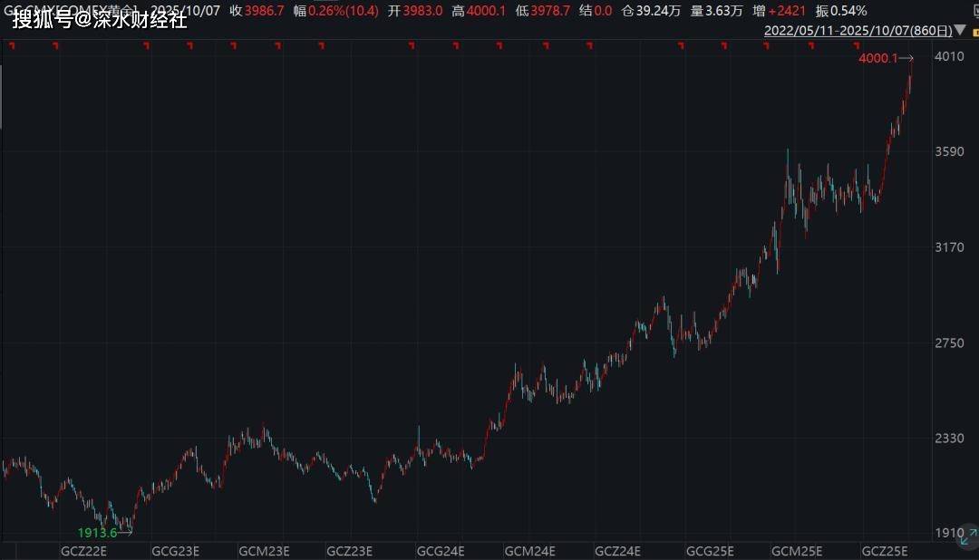
Task: Click the closing price 3986.7 in header
Action: (264, 11)
